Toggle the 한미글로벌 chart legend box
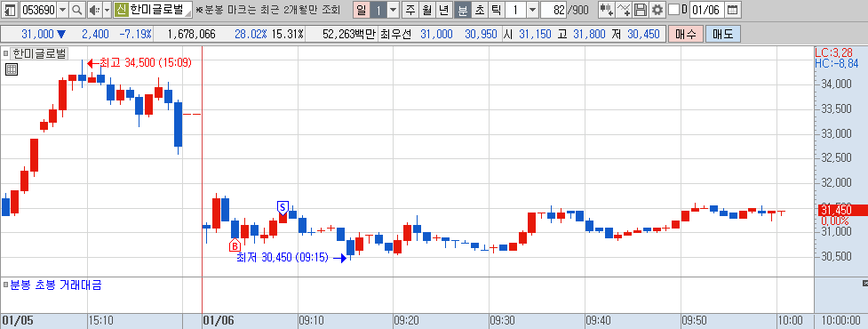 tap(5, 53)
